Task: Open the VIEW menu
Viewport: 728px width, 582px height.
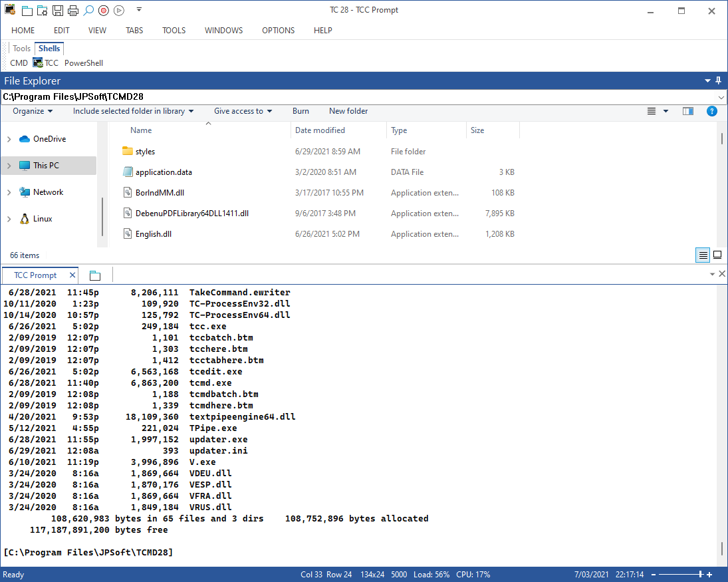Action: pyautogui.click(x=97, y=30)
